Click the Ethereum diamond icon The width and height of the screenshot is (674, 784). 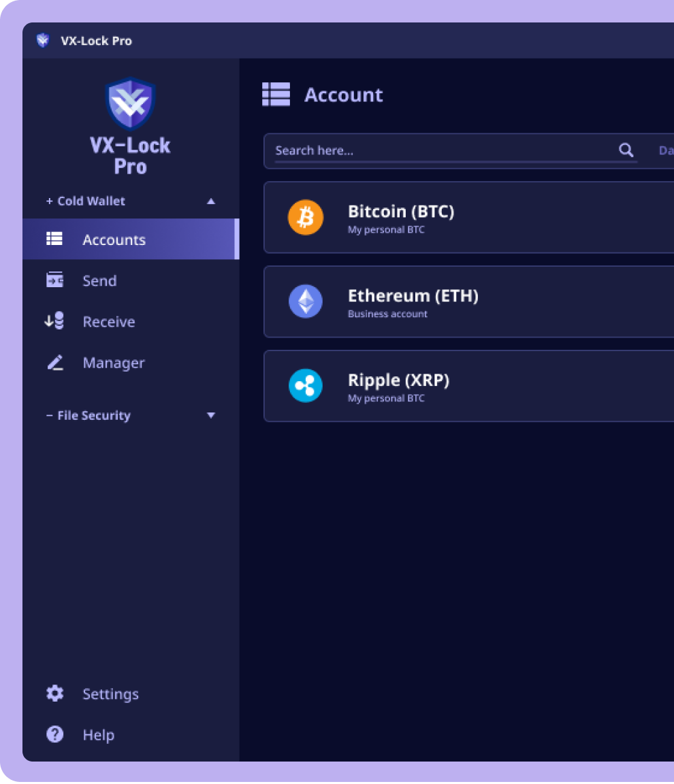[306, 301]
